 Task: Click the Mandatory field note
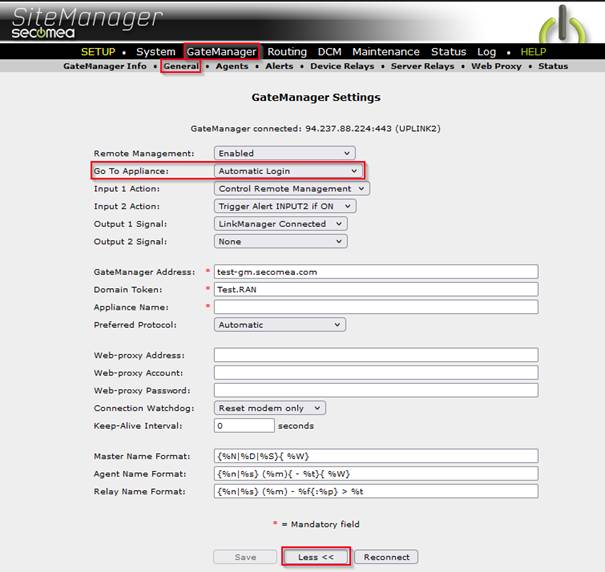316,524
